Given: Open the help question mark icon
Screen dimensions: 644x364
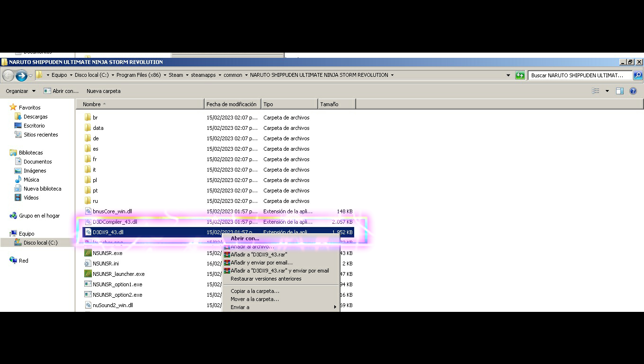Looking at the screenshot, I should pos(633,91).
